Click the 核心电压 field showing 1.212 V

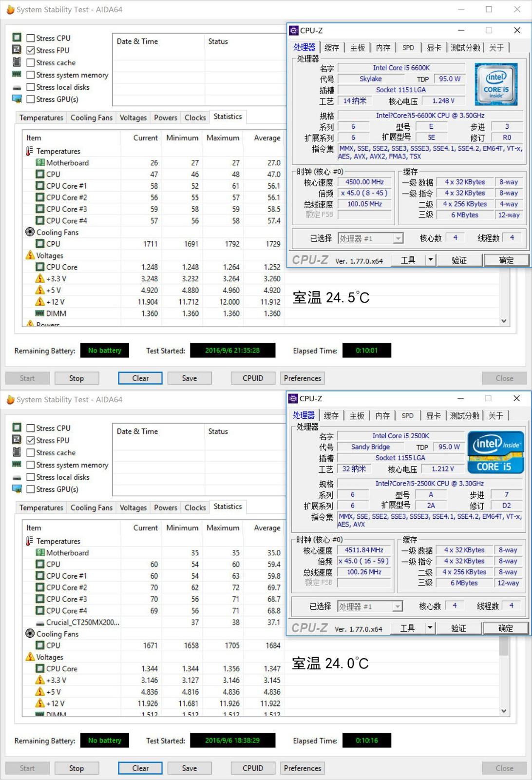pyautogui.click(x=442, y=468)
